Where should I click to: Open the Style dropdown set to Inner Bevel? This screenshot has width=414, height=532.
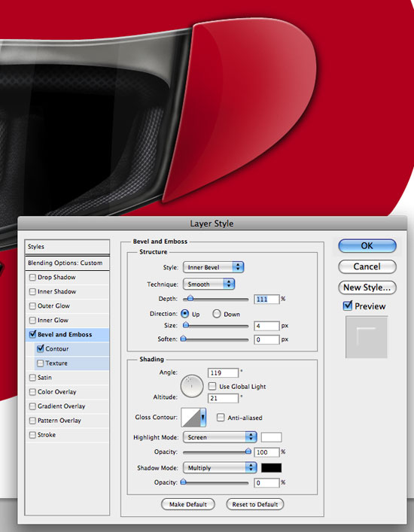(213, 267)
